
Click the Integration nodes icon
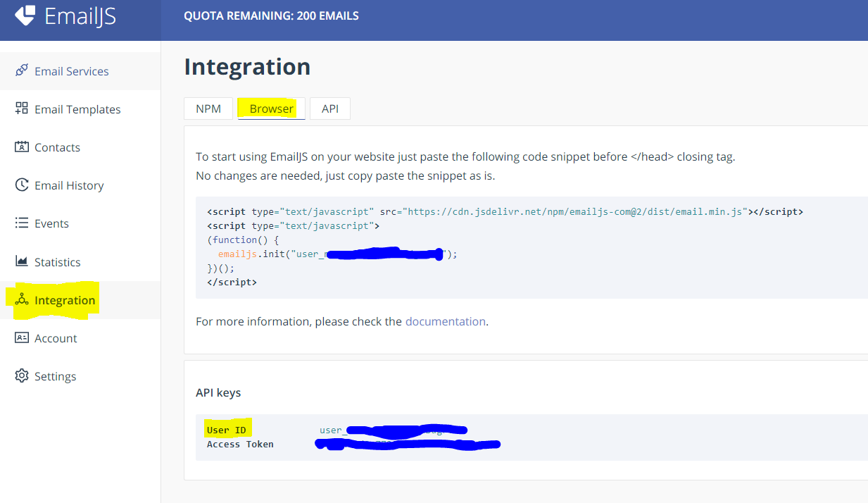[22, 300]
